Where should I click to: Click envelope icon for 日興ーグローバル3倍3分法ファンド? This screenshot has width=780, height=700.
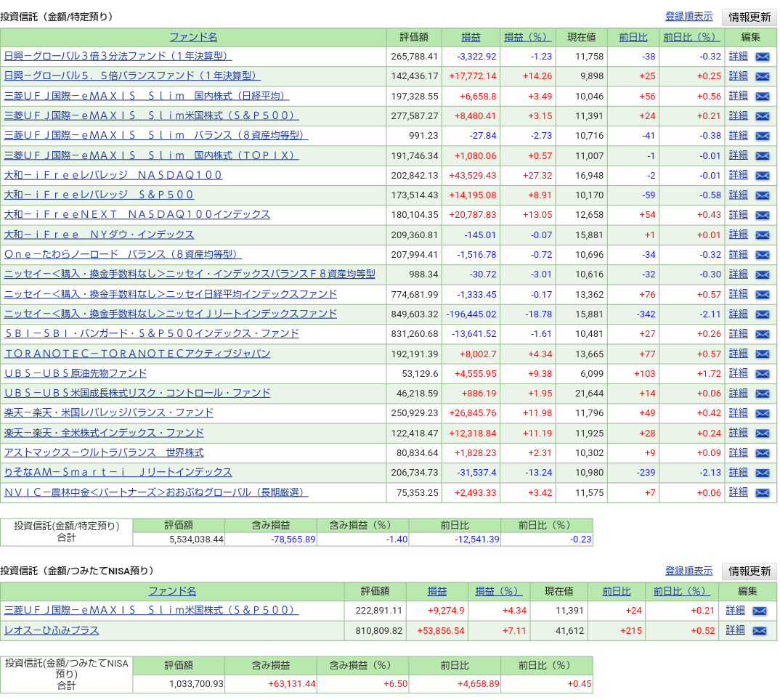coord(762,57)
